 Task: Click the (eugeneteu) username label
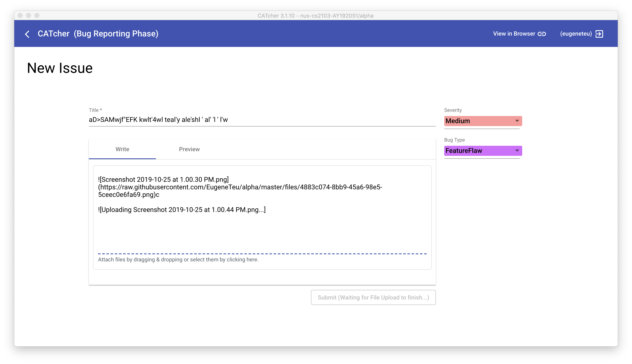[576, 34]
